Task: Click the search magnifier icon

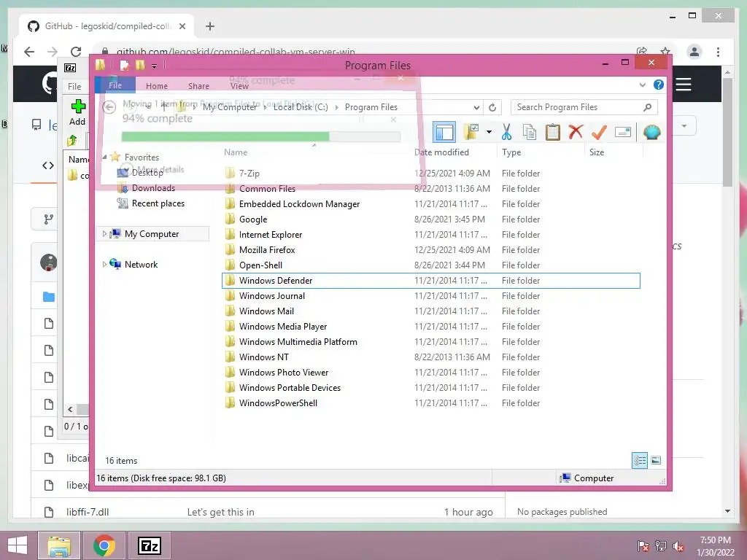Action: (647, 107)
